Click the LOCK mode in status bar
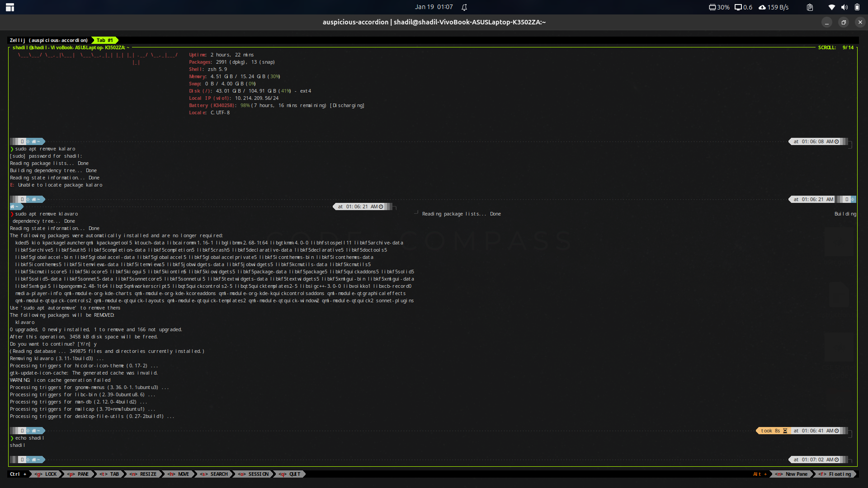 point(46,474)
